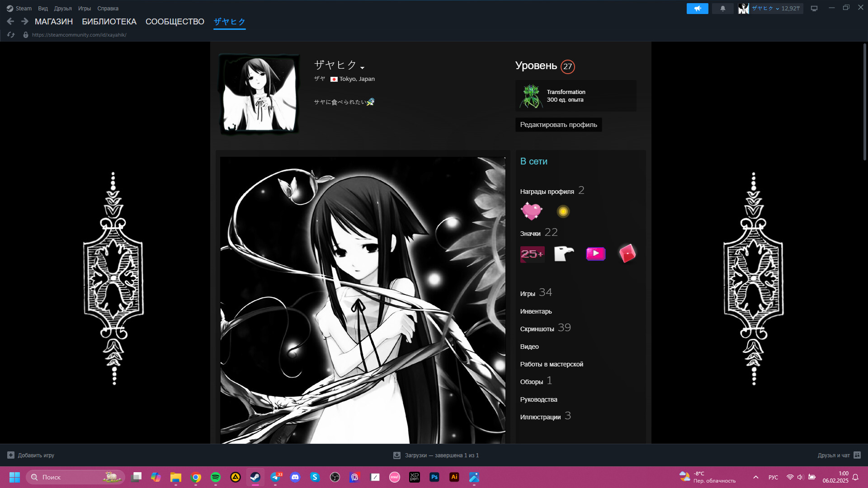Switch to Big Picture mode monitor icon
Viewport: 868px width, 488px height.
(814, 9)
